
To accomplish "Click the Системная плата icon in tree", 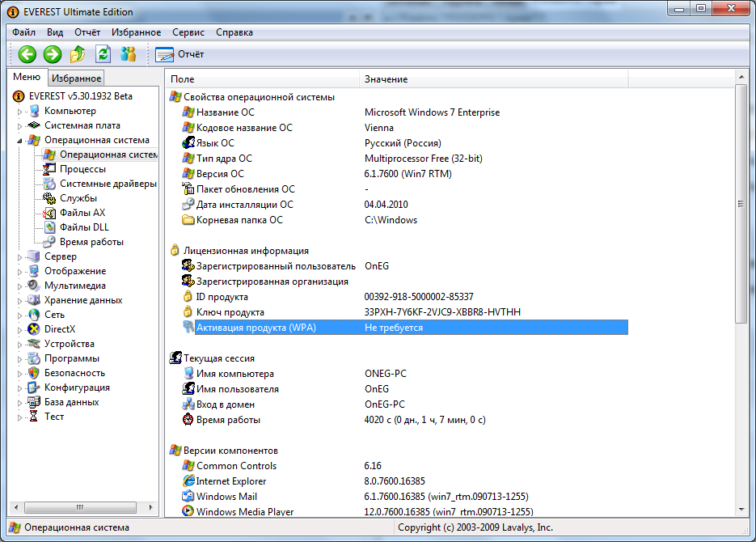I will 34,125.
